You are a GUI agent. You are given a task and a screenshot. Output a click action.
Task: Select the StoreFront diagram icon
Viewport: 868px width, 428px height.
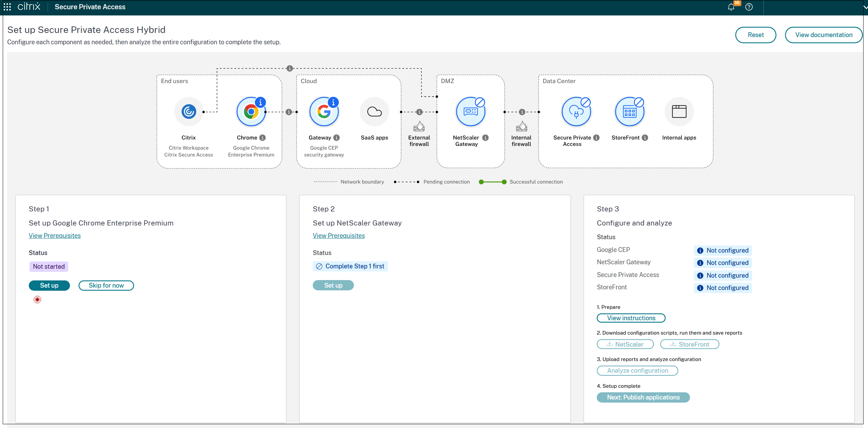point(630,112)
